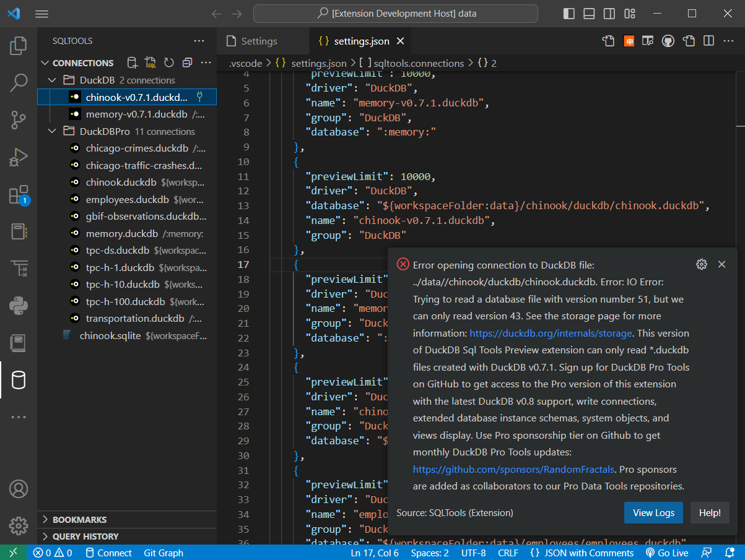Open the Run and Debug view
745x560 pixels.
click(19, 157)
